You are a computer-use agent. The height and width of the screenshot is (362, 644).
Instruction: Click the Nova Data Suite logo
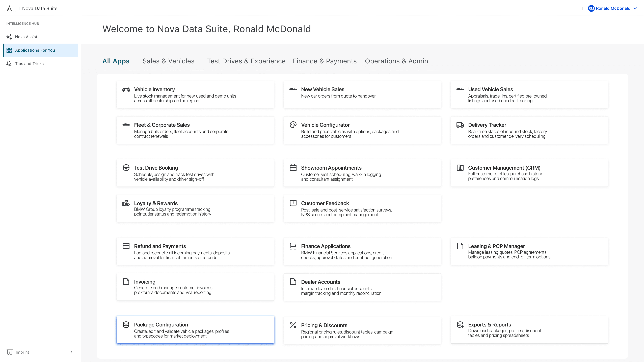(9, 8)
